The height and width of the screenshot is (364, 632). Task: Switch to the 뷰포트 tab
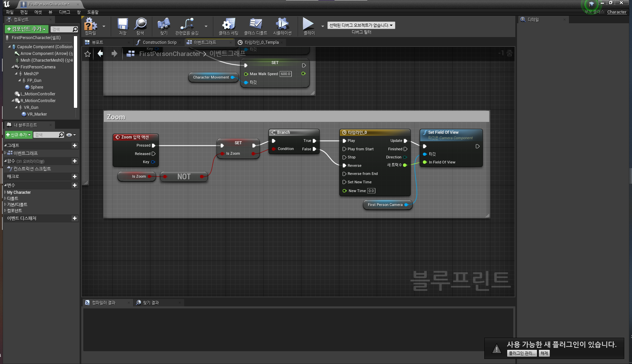click(x=97, y=42)
